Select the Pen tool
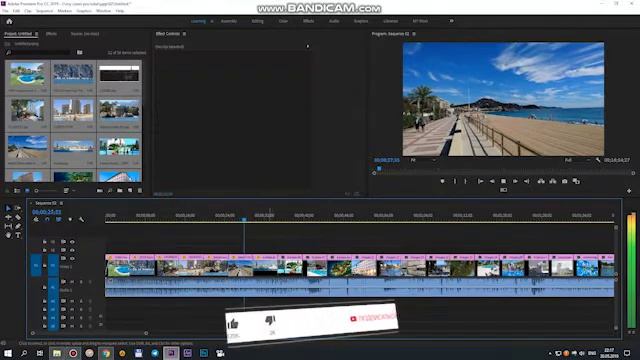 pyautogui.click(x=18, y=226)
